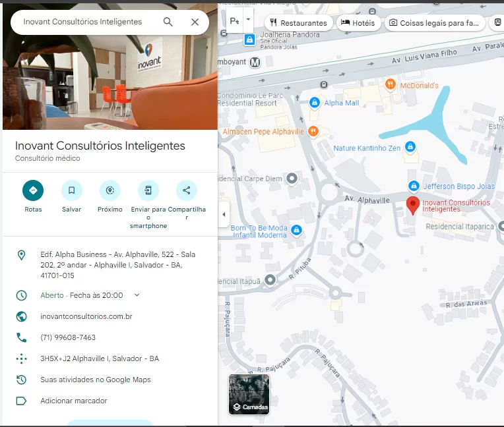Click phone number (71) 99608-7463

click(68, 337)
